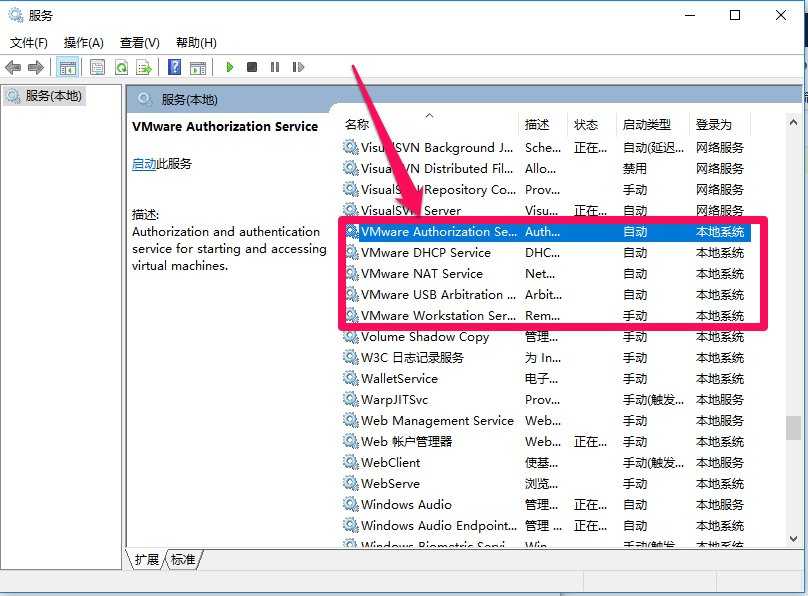
Task: Select the Windows Audio row
Action: (546, 505)
